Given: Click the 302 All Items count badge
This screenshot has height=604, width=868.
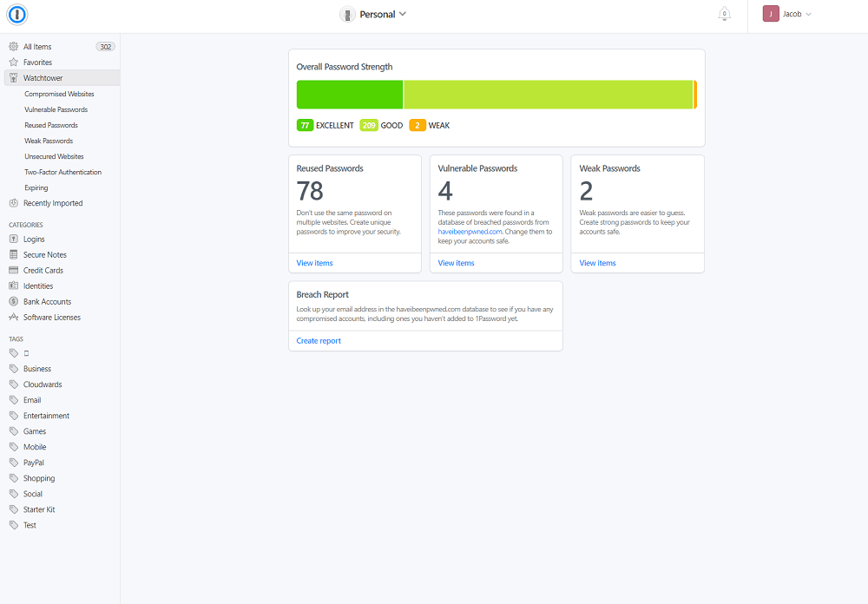Looking at the screenshot, I should tap(105, 47).
